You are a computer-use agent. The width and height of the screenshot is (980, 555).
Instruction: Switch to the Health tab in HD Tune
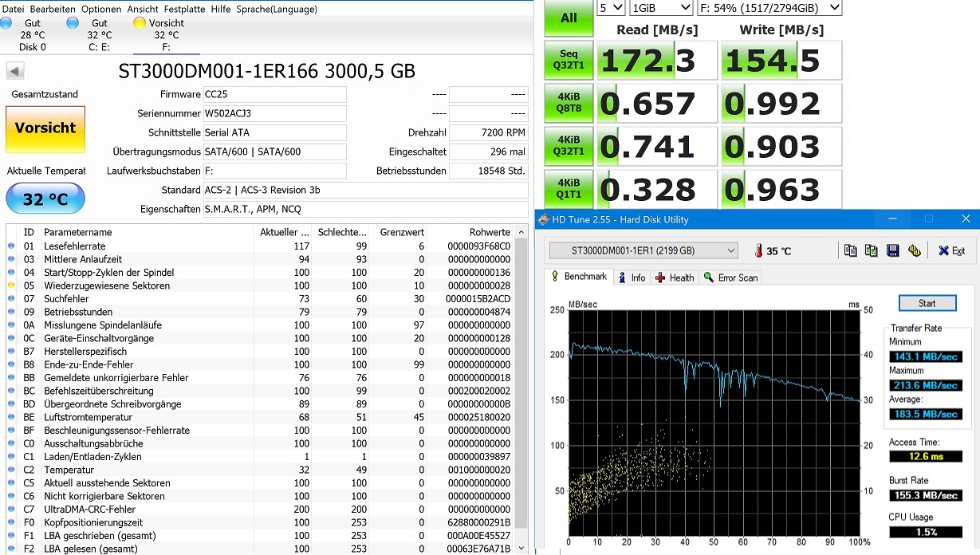675,277
